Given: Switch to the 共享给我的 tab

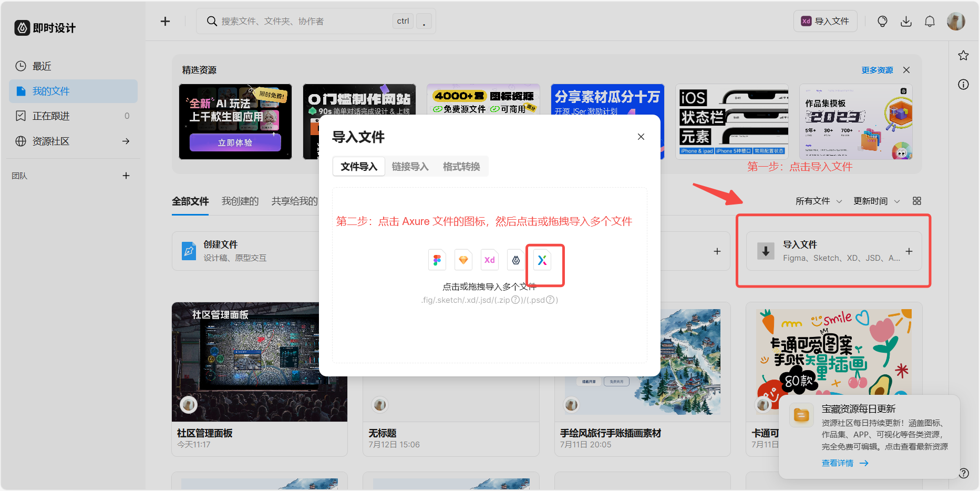Looking at the screenshot, I should (295, 201).
